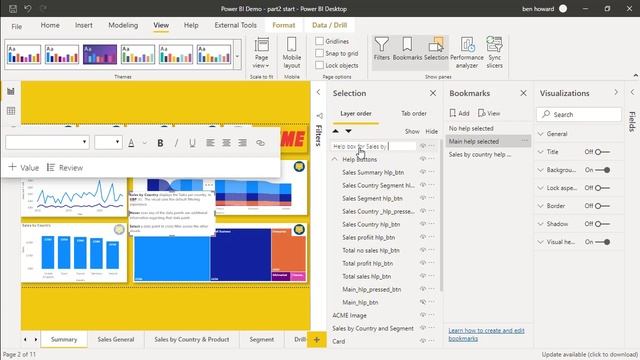Toggle the Lock aspect switch
This screenshot has width=640, height=360.
pos(602,188)
